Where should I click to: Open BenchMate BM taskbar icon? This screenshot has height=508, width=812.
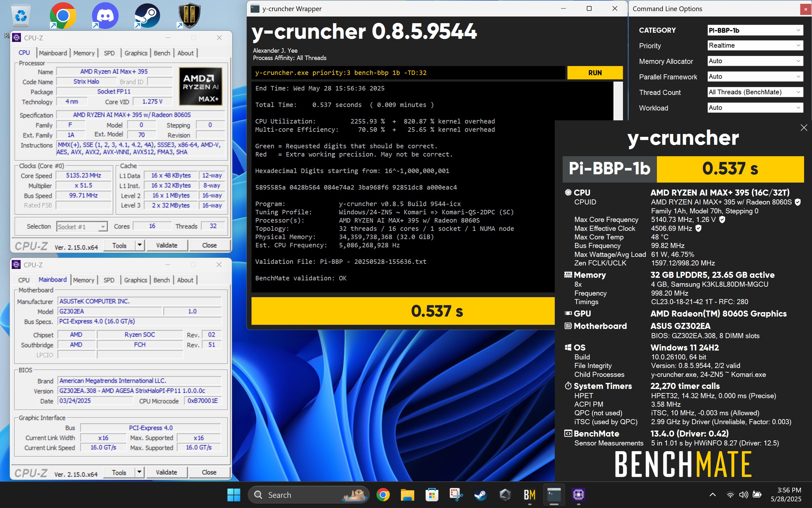[529, 495]
